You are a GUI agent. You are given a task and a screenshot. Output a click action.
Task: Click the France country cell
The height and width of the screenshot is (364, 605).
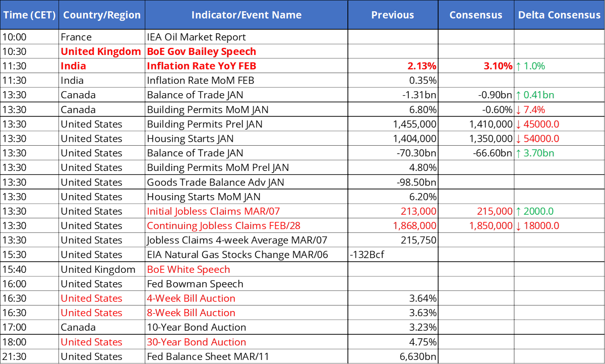[x=102, y=37]
